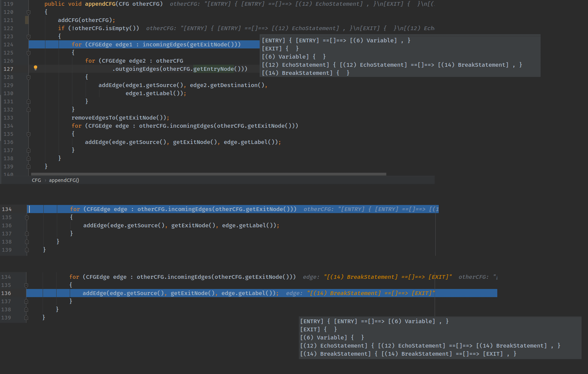This screenshot has height=374, width=588.
Task: Collapse the method body fold marker at line 120
Action: 29,12
